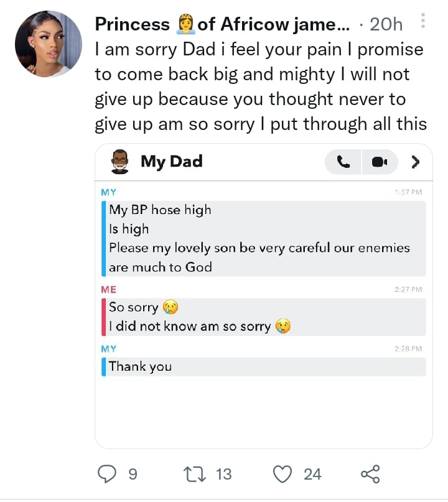448x502 pixels.
Task: Tap the share icon under the tweet
Action: pos(370,475)
